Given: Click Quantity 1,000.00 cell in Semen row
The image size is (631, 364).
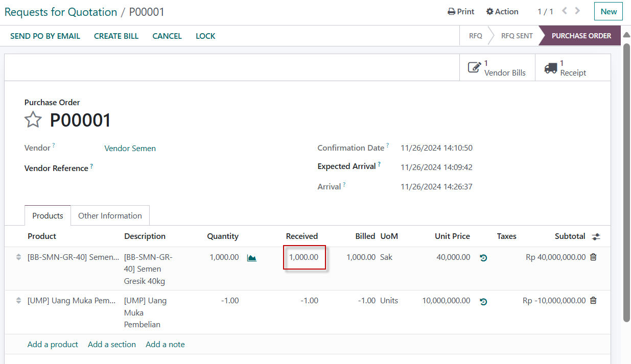Looking at the screenshot, I should click(224, 257).
